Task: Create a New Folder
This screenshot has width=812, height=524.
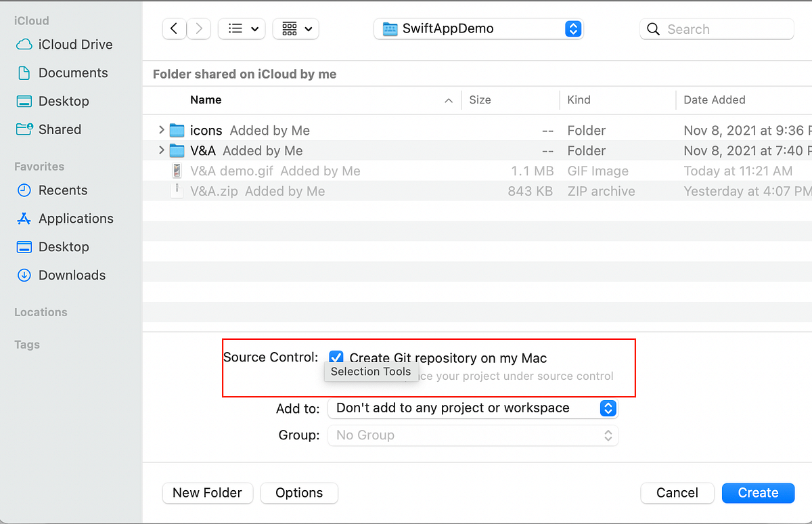Action: (207, 493)
